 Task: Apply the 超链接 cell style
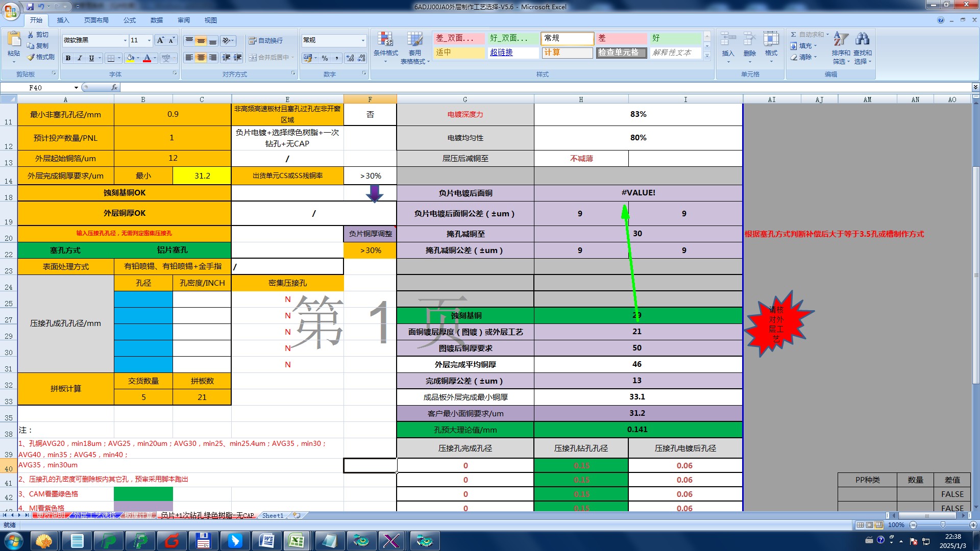[x=513, y=53]
